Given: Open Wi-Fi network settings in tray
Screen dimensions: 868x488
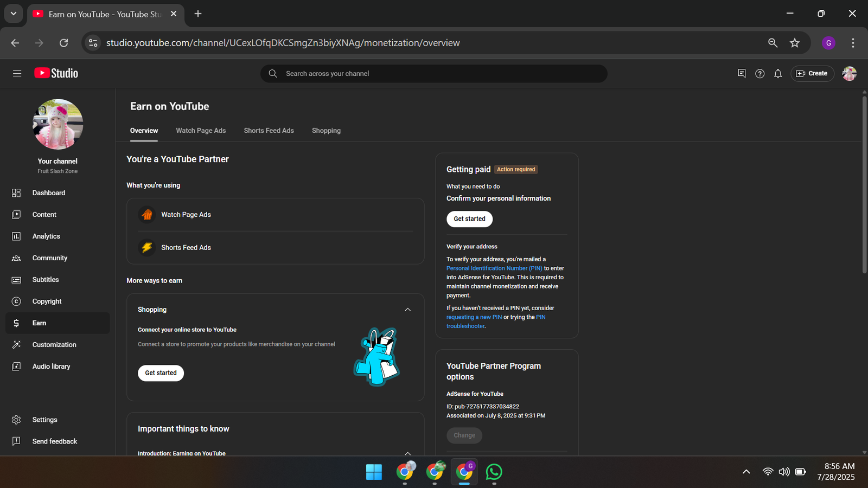Looking at the screenshot, I should point(768,472).
